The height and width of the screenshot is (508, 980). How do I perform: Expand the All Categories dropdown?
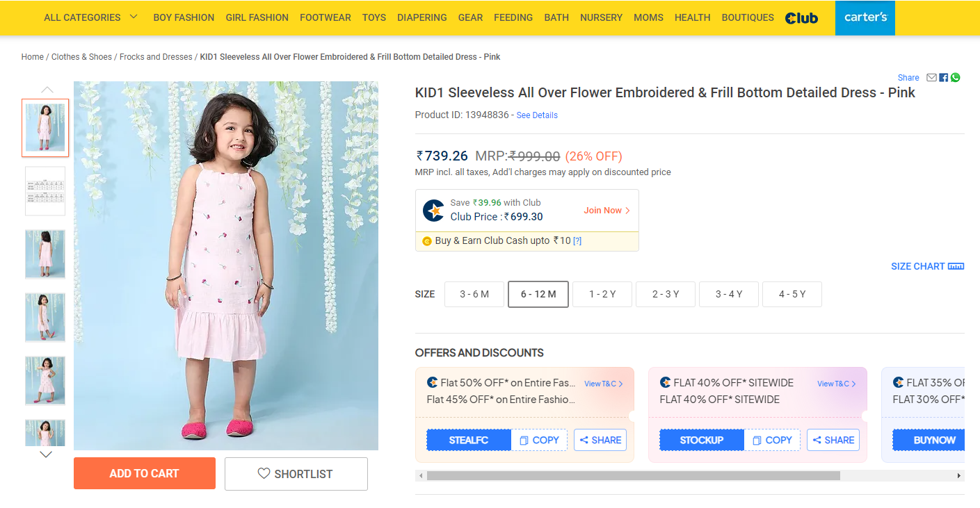click(90, 17)
